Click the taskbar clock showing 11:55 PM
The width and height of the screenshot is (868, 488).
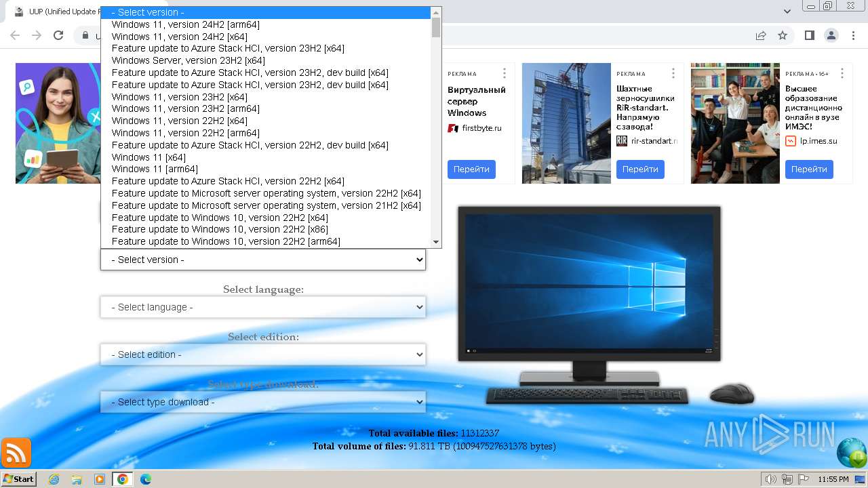(833, 479)
